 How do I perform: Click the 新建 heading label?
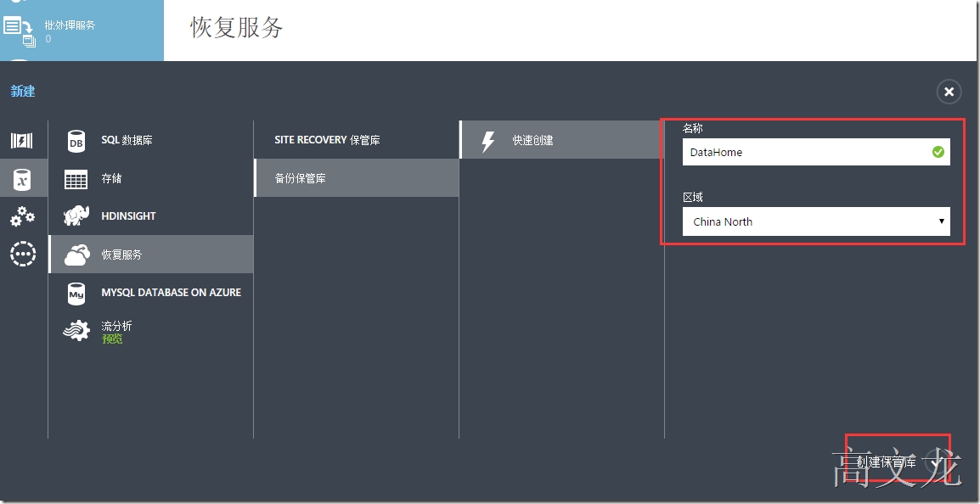[x=23, y=91]
